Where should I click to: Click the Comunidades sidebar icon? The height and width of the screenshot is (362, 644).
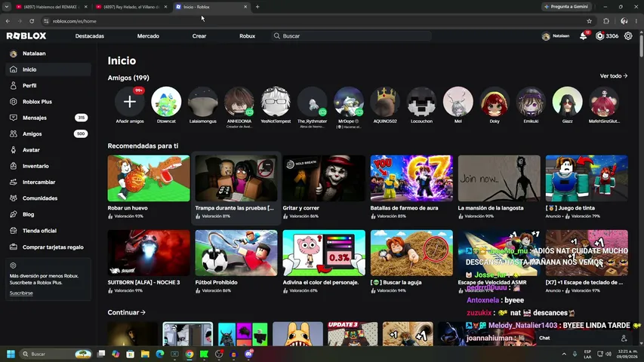click(14, 198)
